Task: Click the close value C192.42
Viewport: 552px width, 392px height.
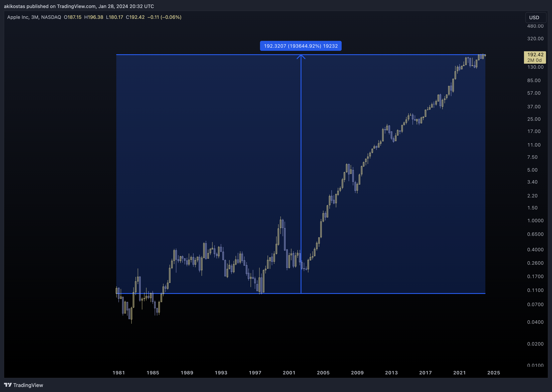Action: (135, 17)
